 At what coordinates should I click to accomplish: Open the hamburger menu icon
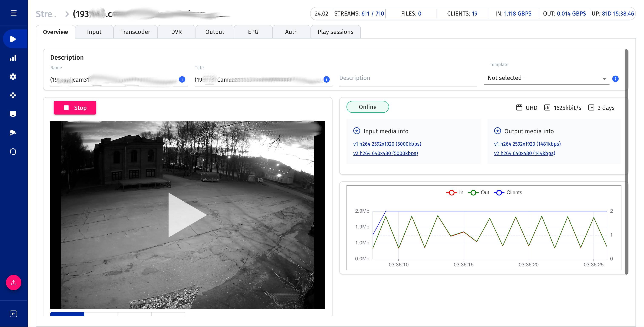coord(13,13)
